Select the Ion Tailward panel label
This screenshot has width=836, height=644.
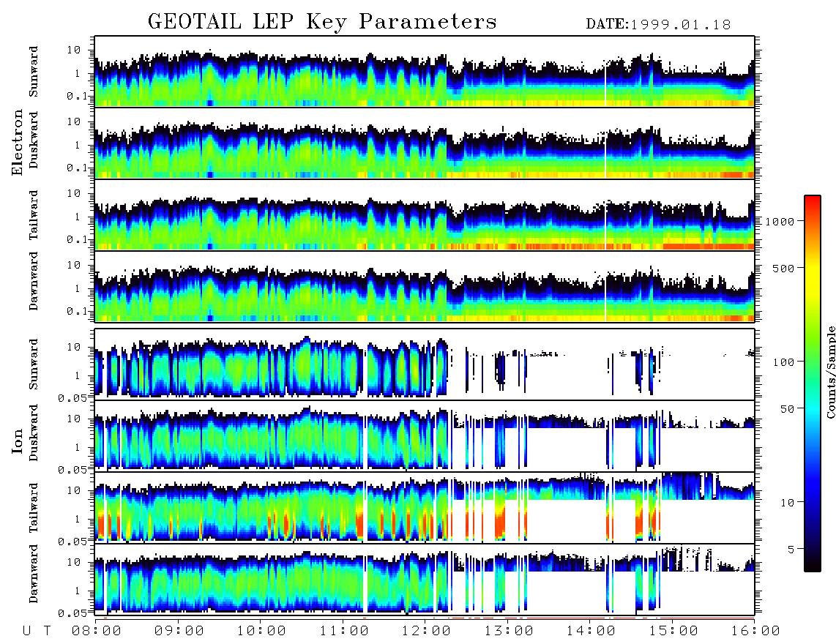tap(34, 508)
